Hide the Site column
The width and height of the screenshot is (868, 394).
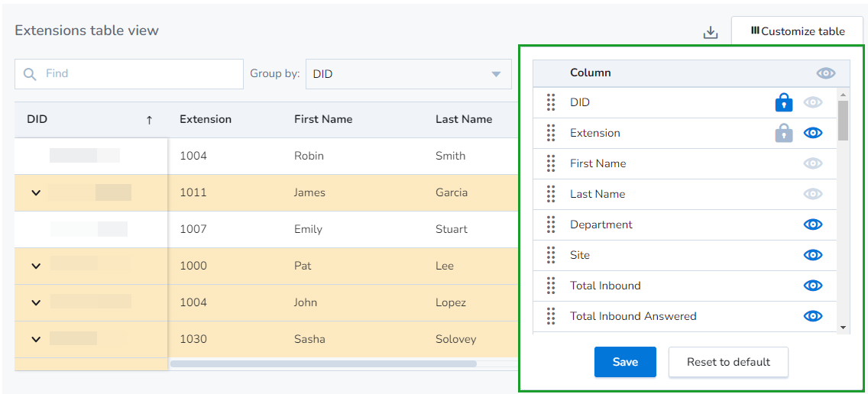[x=813, y=254]
